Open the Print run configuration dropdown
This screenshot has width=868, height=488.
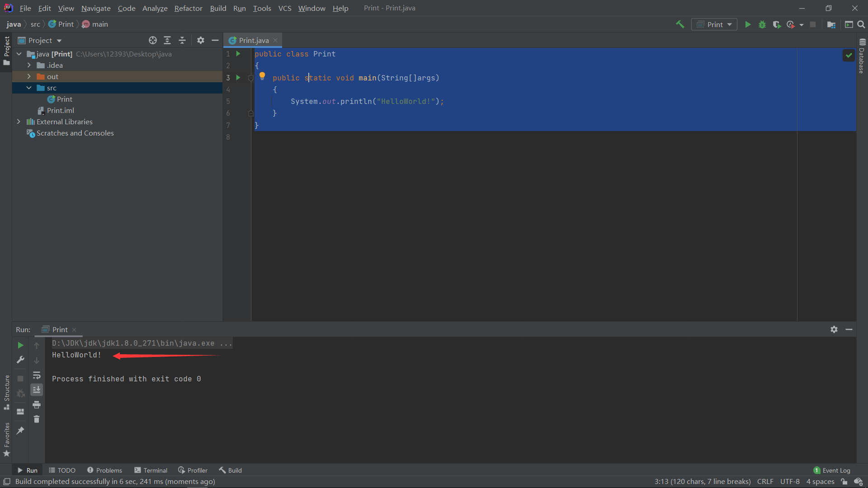tap(714, 24)
